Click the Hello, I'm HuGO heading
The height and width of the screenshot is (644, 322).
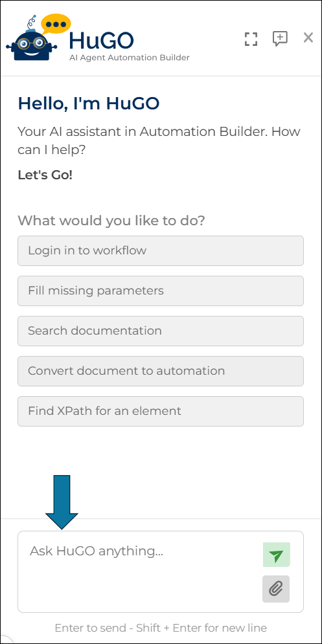tap(88, 104)
